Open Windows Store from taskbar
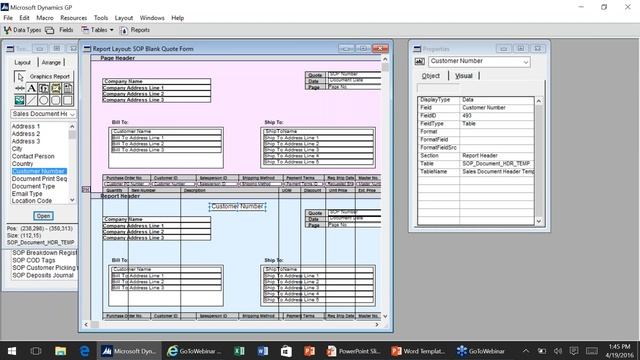The height and width of the screenshot is (360, 640). click(286, 351)
